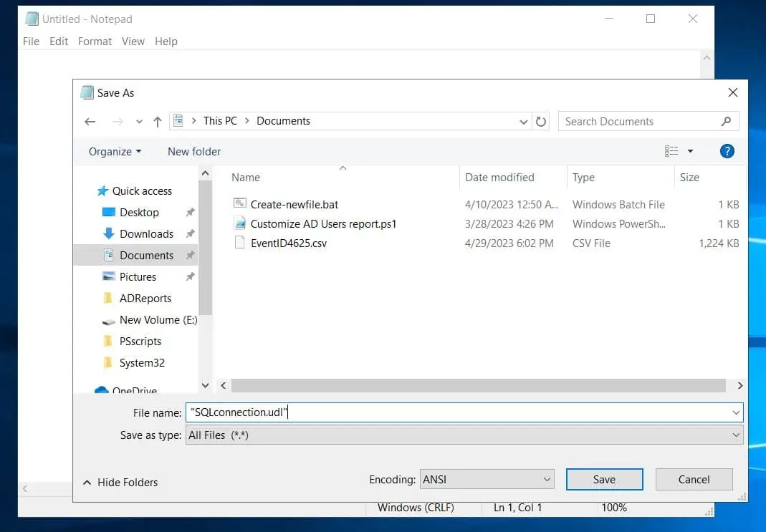This screenshot has height=532, width=766.
Task: Open the Encoding ANSI dropdown
Action: (x=487, y=479)
